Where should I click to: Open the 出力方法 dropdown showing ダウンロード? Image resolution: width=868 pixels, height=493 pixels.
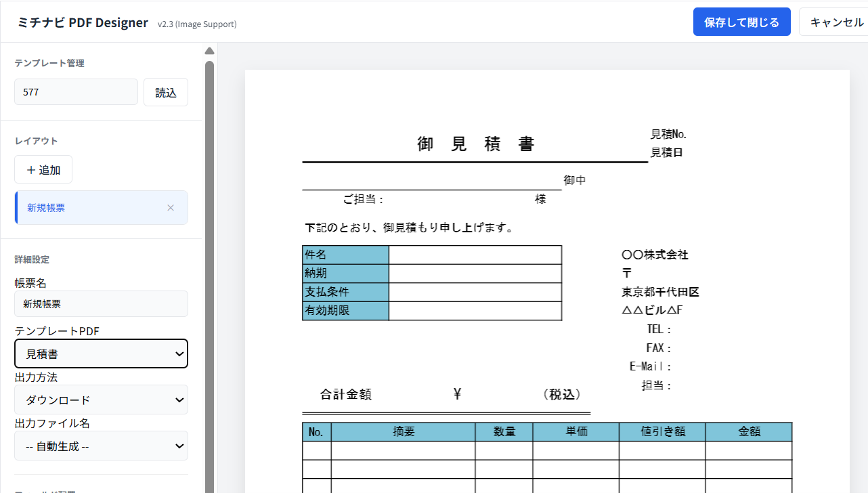pos(102,400)
